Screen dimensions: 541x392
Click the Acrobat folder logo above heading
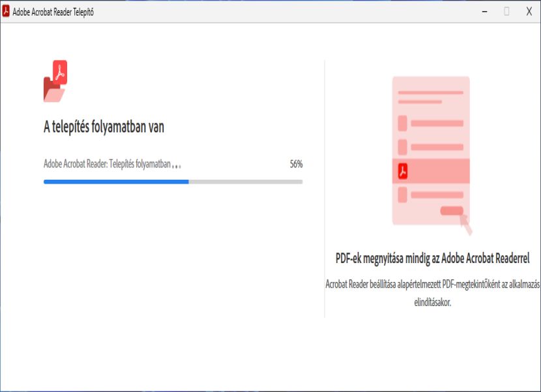[55, 81]
